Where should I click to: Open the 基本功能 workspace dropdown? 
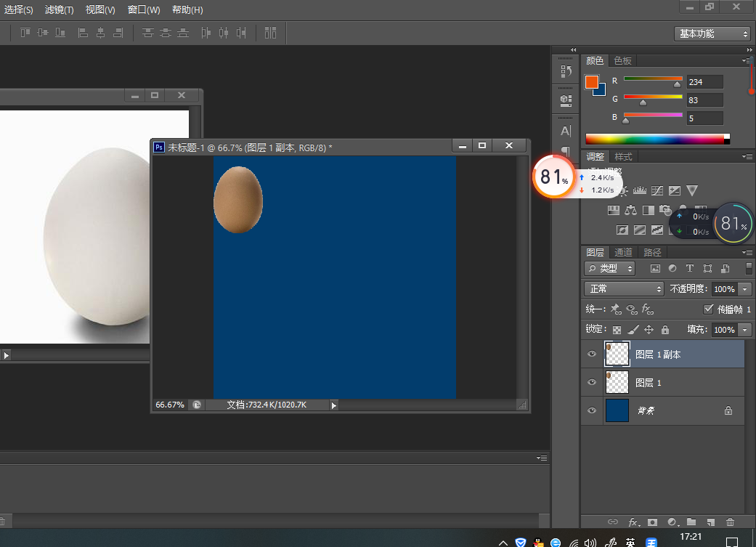pos(711,33)
